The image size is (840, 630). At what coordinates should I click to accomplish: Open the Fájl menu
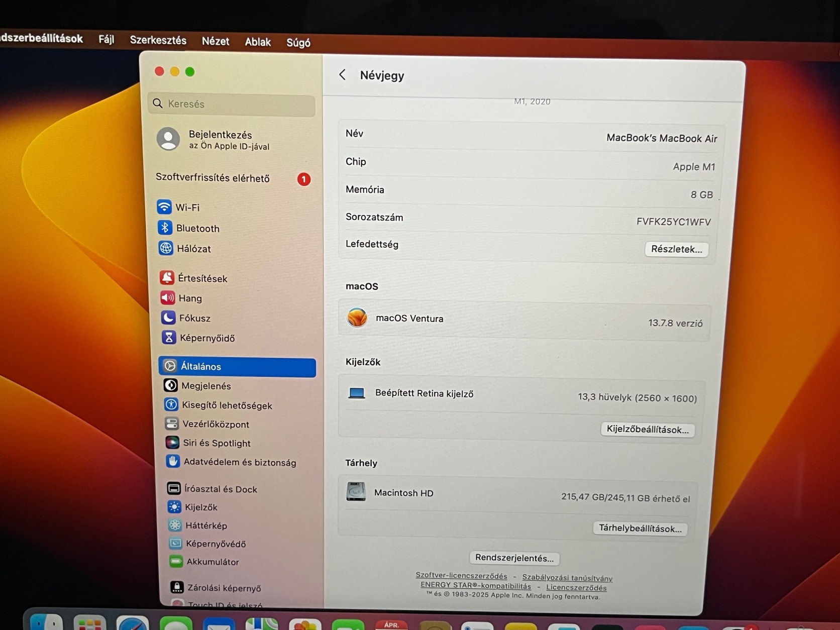[106, 39]
